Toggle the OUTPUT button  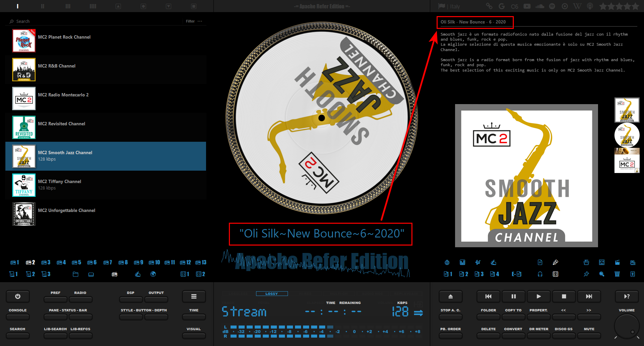(156, 299)
